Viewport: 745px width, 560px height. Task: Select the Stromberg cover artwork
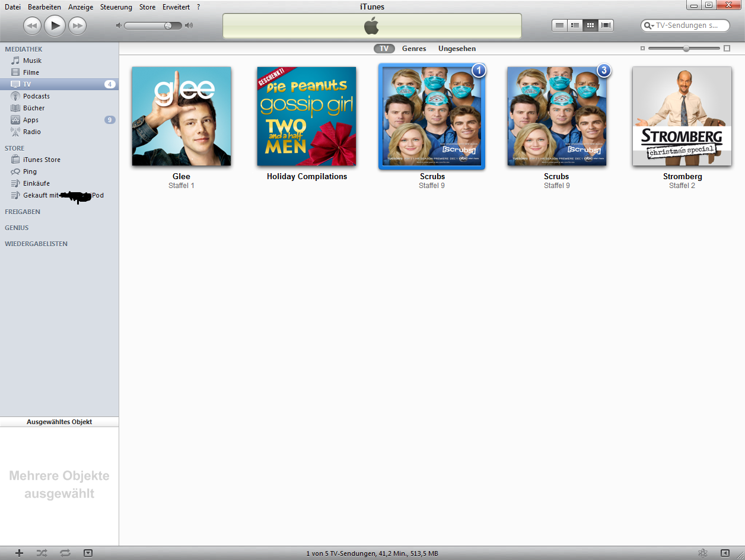(682, 116)
